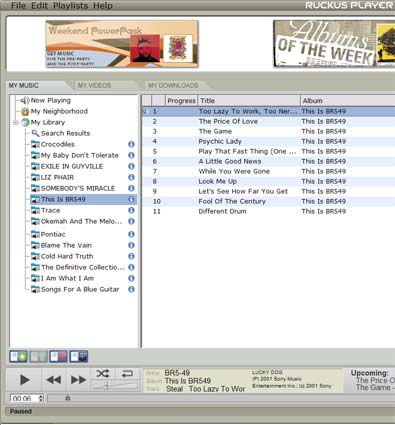This screenshot has width=395, height=425.
Task: Select track Fool Of The Century
Action: pos(268,201)
